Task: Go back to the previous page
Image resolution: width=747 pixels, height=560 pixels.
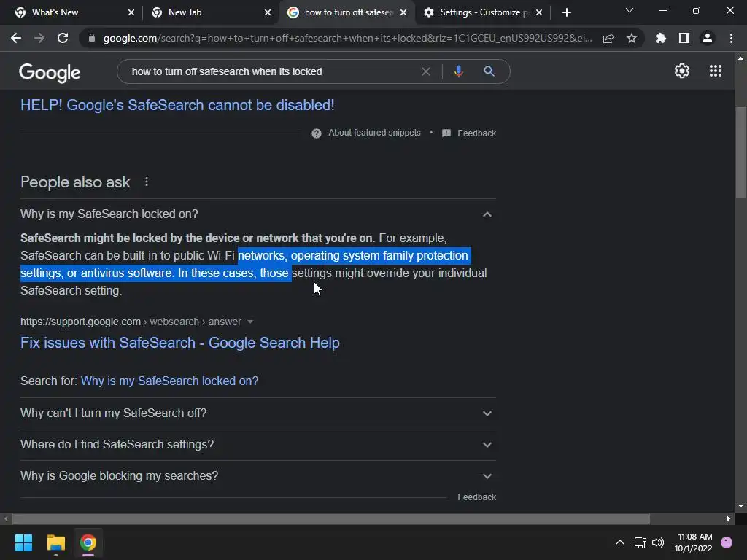Action: click(x=16, y=38)
